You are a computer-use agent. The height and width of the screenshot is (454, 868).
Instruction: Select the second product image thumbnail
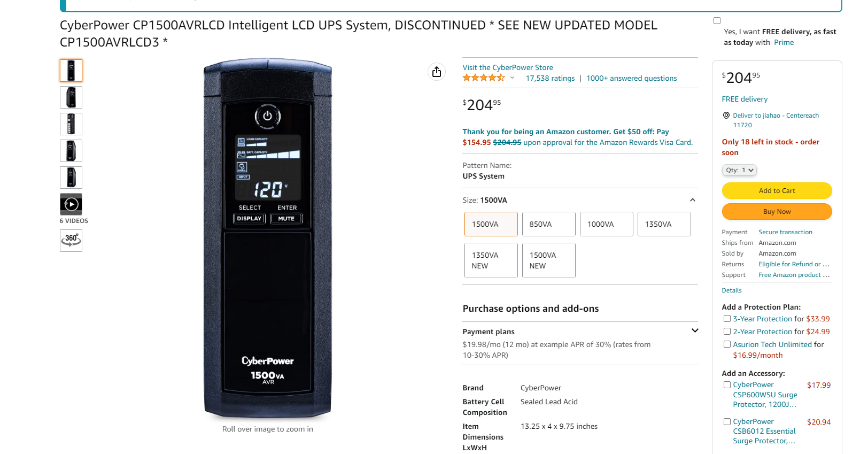[71, 97]
